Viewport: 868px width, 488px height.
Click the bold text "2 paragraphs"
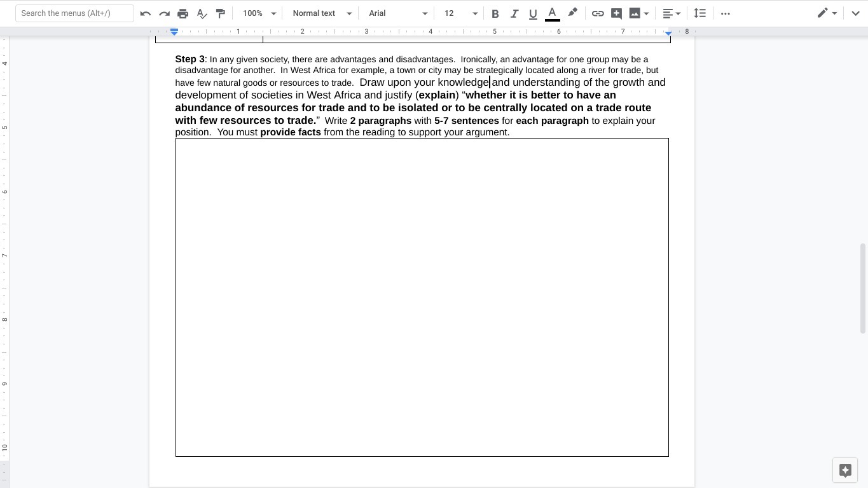click(x=381, y=121)
